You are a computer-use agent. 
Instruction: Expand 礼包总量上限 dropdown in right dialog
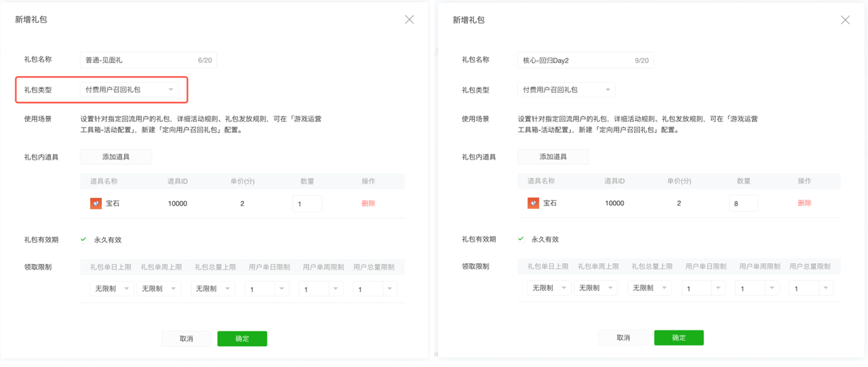(x=649, y=288)
